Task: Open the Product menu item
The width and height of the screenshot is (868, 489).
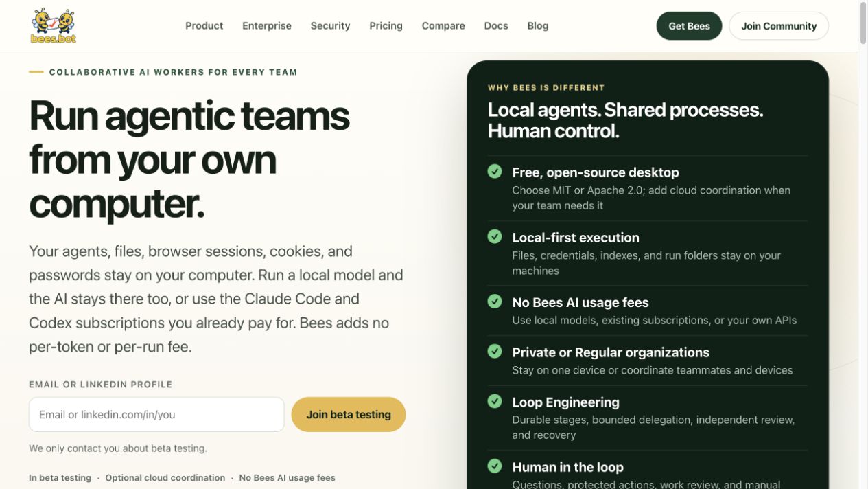Action: point(204,25)
